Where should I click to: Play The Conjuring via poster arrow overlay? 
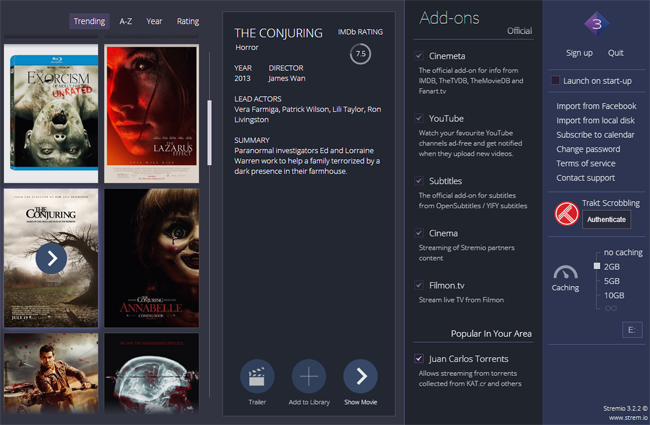tap(51, 258)
